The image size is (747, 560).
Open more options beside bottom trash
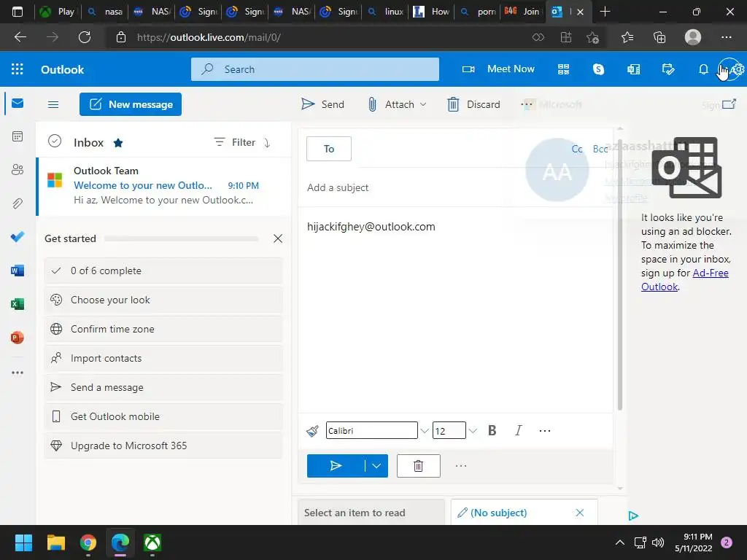tap(461, 466)
